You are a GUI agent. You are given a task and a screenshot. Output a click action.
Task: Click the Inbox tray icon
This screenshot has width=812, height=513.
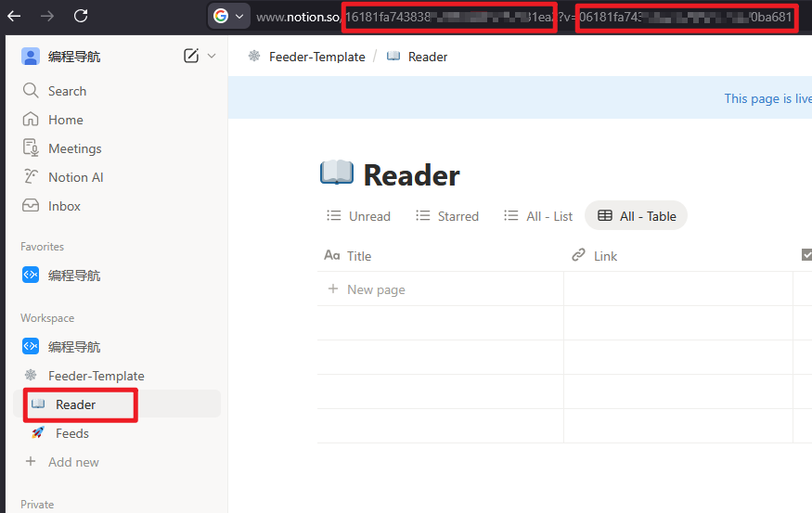tap(31, 206)
